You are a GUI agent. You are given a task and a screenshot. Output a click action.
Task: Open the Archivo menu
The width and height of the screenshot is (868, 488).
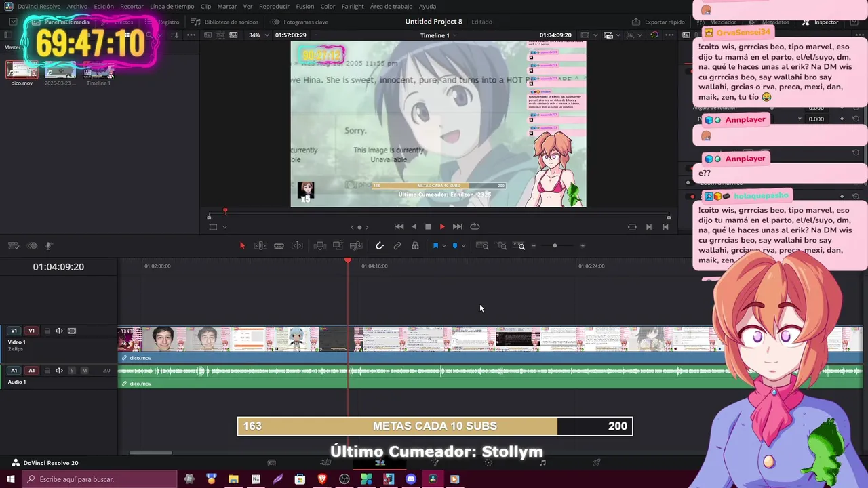77,6
